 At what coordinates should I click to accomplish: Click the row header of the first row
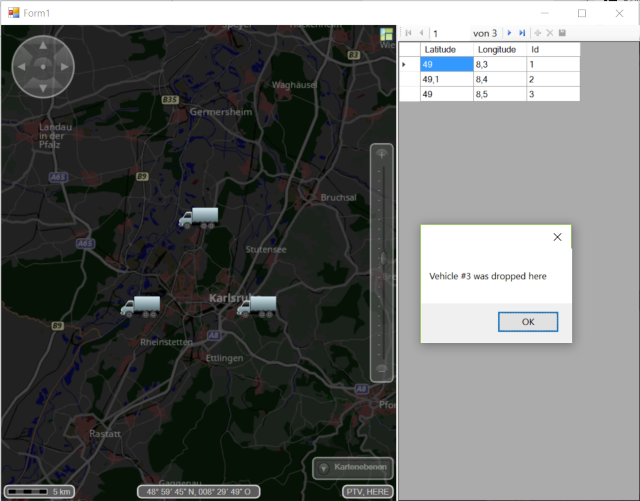(x=410, y=64)
